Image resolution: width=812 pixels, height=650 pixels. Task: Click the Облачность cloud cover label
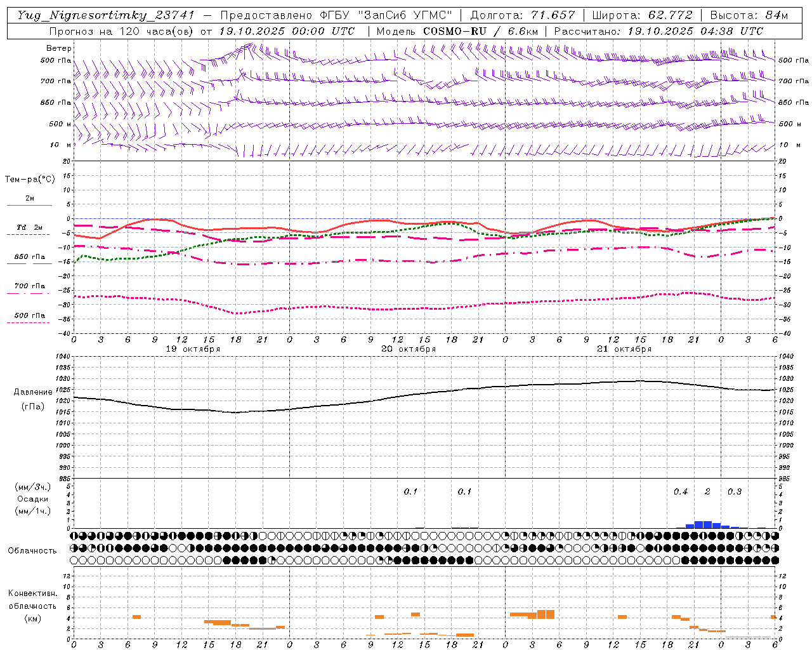tap(32, 551)
